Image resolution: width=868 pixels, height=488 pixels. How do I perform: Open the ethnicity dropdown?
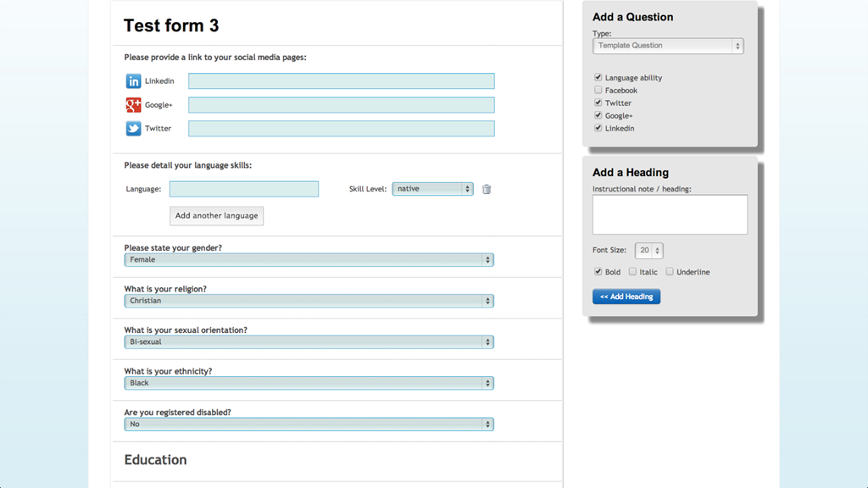[309, 383]
